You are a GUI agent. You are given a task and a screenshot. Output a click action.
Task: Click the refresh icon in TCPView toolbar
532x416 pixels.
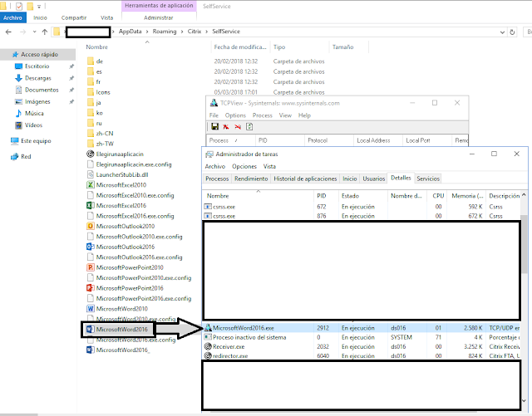249,126
